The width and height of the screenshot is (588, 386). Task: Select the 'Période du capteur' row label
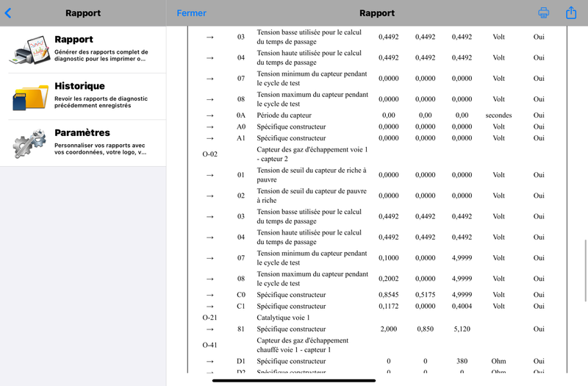(284, 115)
